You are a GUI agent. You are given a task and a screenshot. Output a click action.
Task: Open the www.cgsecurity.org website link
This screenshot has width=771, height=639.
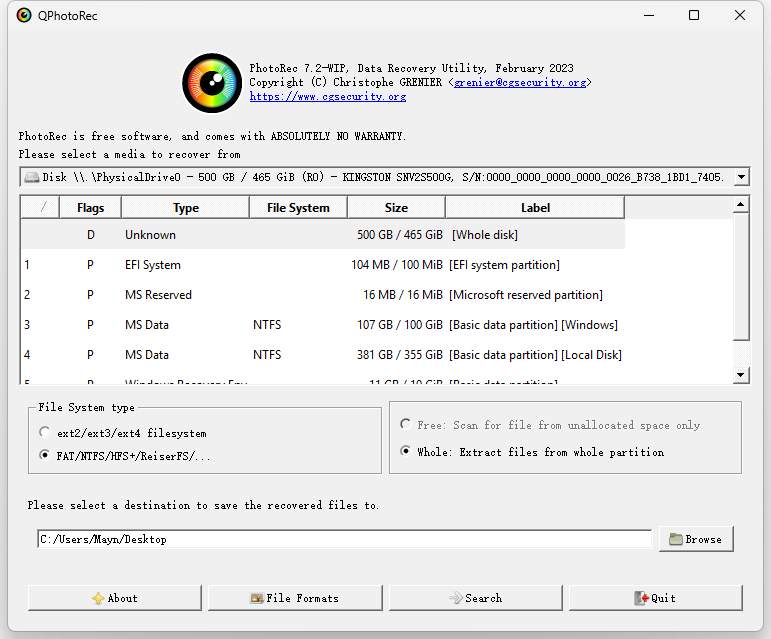coord(327,97)
